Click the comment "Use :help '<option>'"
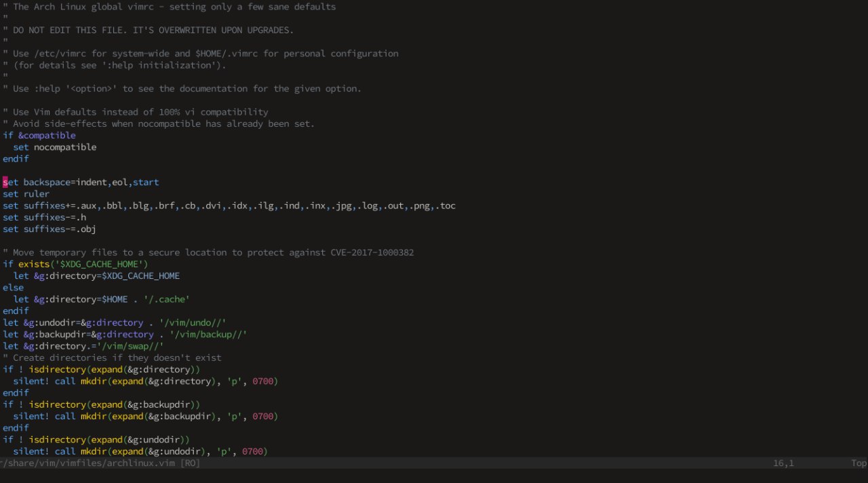 coord(182,89)
